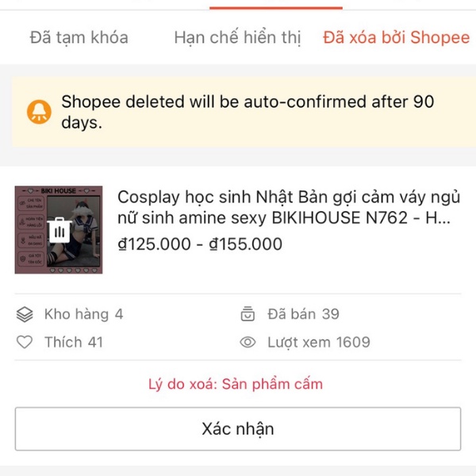Click the Lý do xoá: Sản phẩm cấm reason
Screen dimensions: 476x476
(x=236, y=384)
